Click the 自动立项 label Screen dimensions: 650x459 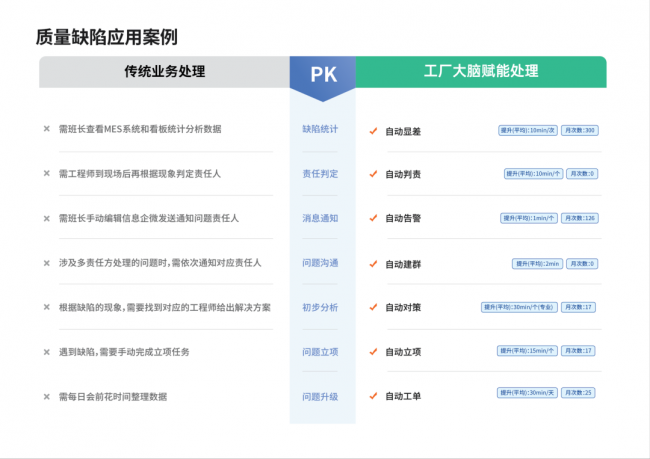(x=403, y=352)
